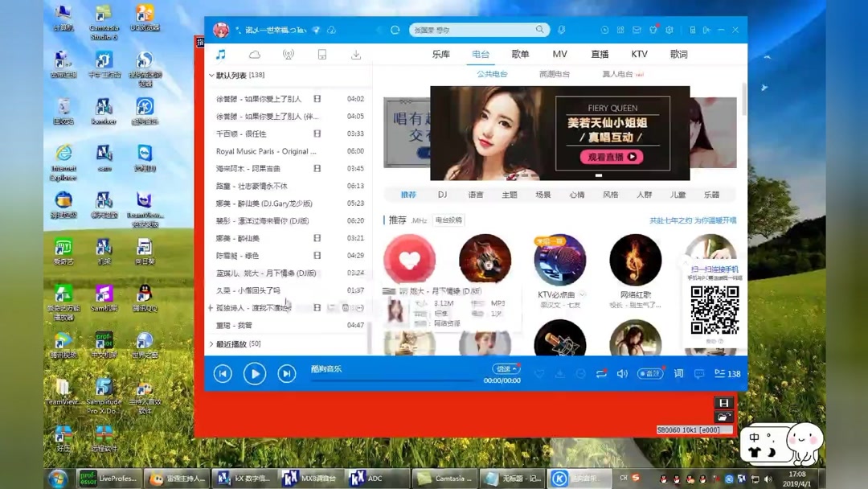Select the DJ radio category

[x=443, y=194]
